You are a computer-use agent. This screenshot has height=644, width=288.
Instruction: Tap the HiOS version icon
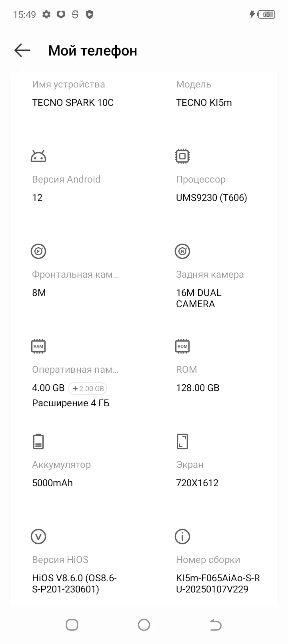(x=38, y=537)
